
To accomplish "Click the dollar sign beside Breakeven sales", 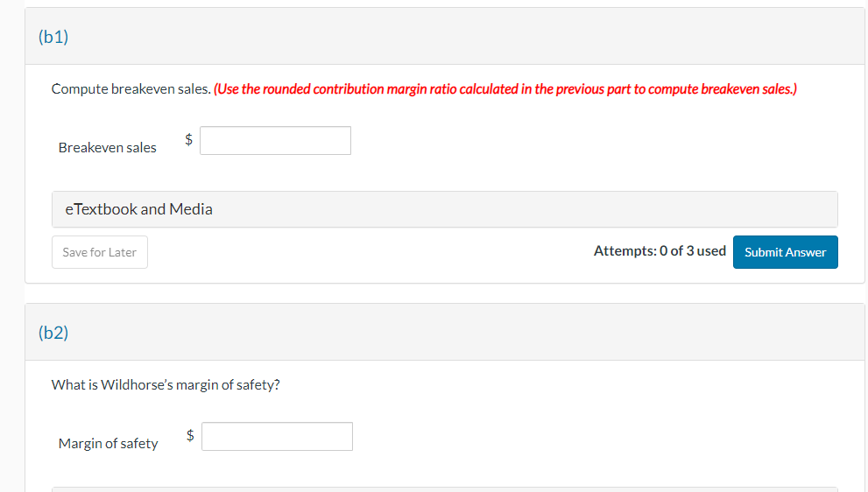I will coord(188,138).
